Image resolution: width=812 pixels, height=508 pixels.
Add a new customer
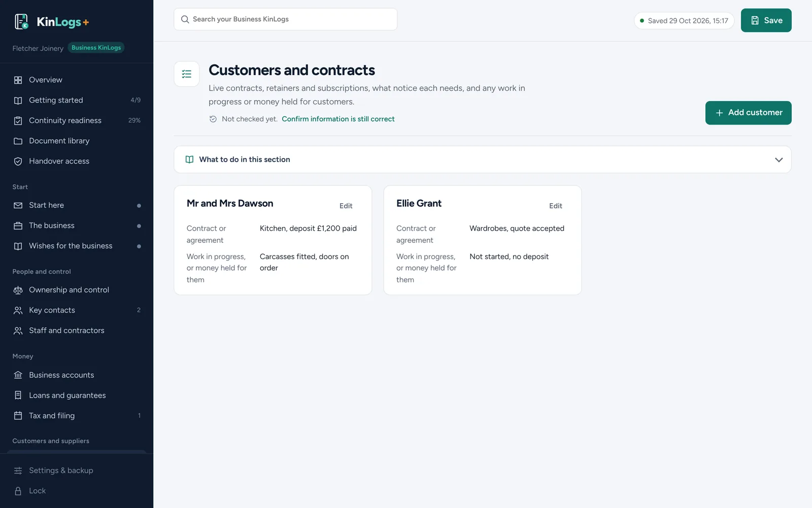pos(748,113)
